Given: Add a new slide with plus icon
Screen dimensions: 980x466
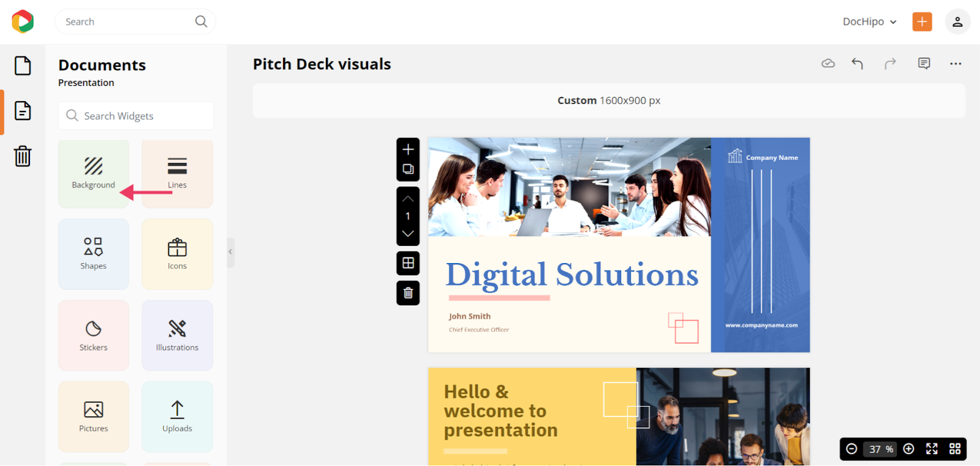Looking at the screenshot, I should click(x=408, y=150).
